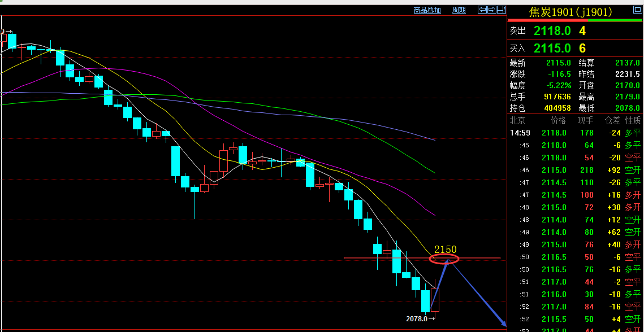This screenshot has height=332, width=644.
Task: Select the :52 tick row priced 2115.5
Action: pos(575,319)
